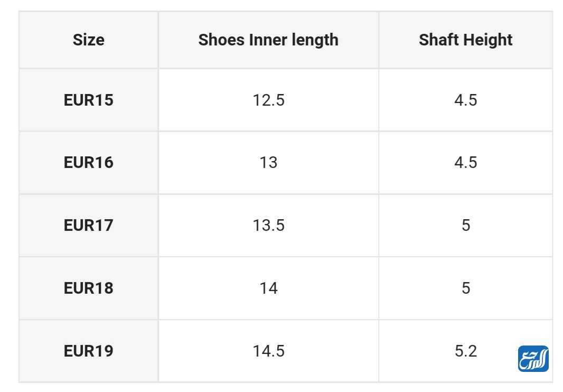Select the Size column header

pyautogui.click(x=88, y=40)
